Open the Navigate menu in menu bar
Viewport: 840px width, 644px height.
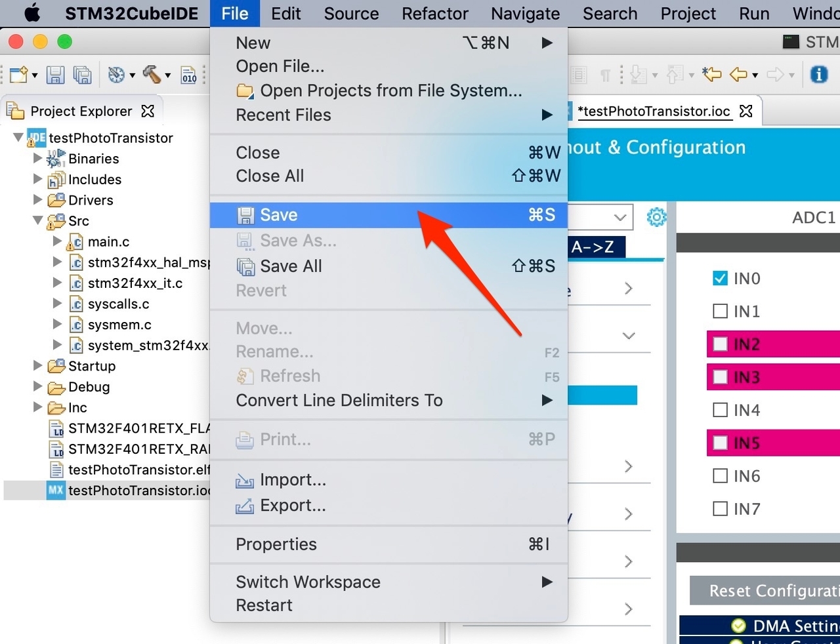click(526, 13)
